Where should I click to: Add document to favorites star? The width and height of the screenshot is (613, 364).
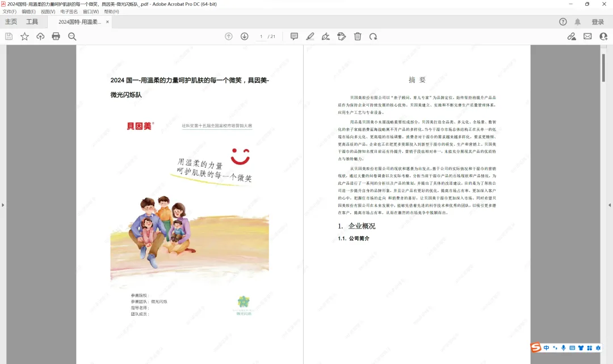click(x=24, y=36)
